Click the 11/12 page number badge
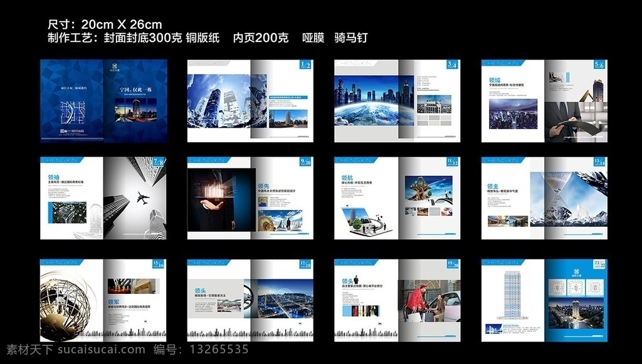The width and height of the screenshot is (642, 364). coord(453,162)
